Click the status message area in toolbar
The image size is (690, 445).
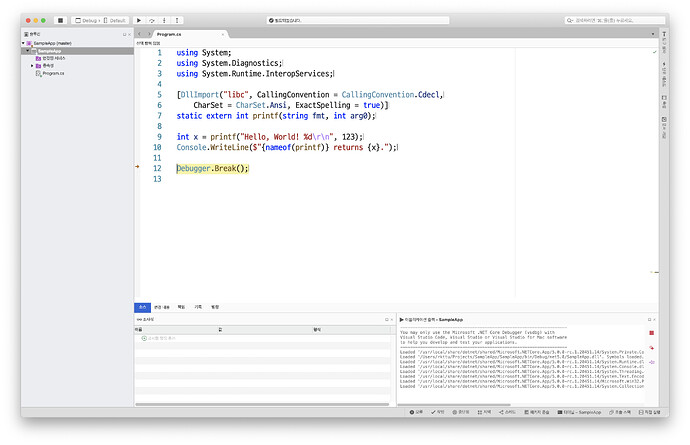[358, 20]
